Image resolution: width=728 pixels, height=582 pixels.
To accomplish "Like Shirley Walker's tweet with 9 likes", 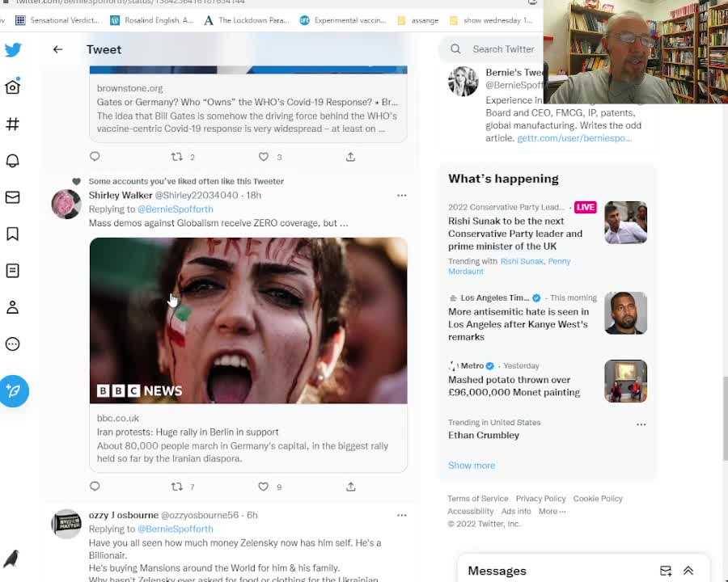I will pos(263,487).
